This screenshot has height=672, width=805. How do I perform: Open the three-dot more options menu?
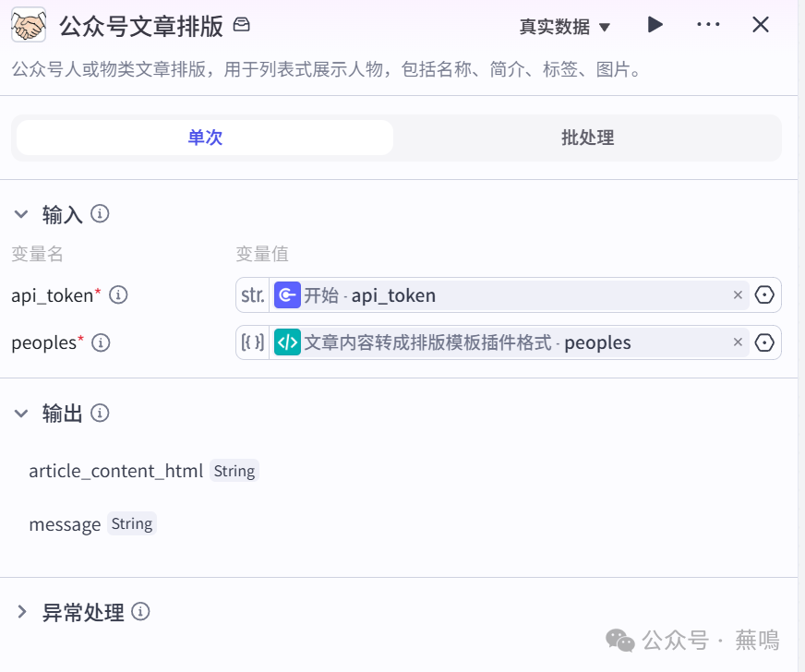(708, 25)
